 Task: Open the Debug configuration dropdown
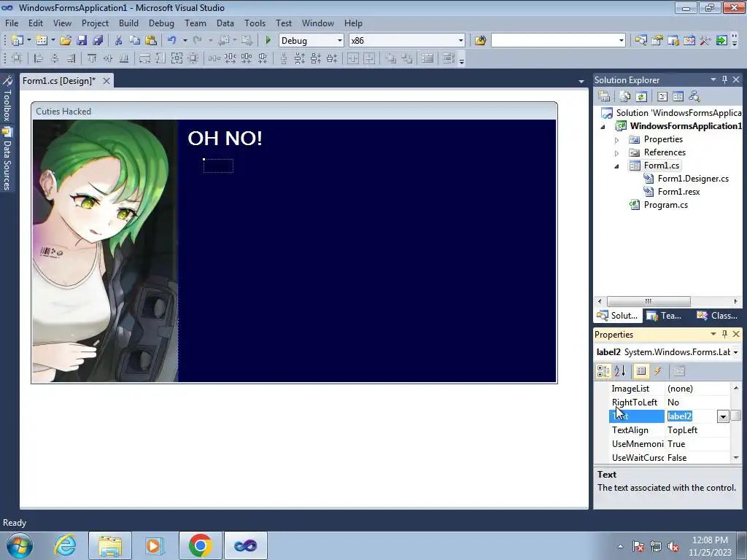(340, 41)
